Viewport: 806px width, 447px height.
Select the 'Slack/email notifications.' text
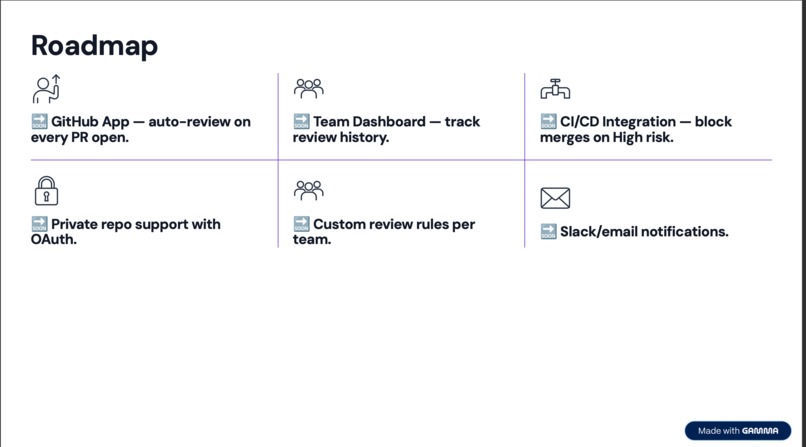pyautogui.click(x=644, y=232)
